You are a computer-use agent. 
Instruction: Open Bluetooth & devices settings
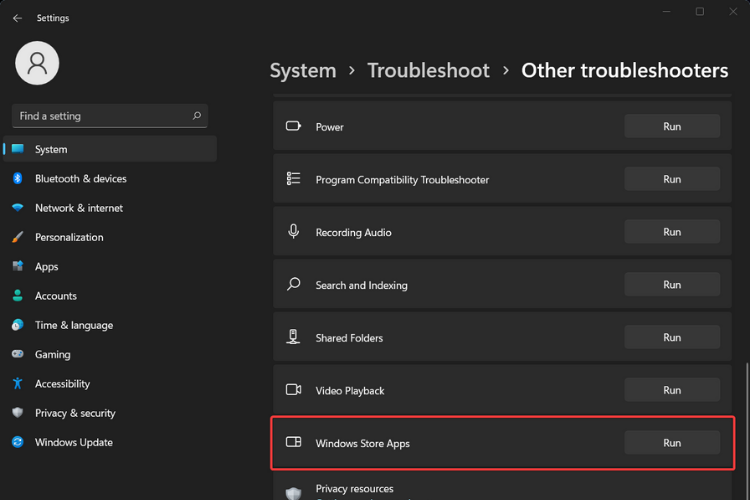pos(110,178)
